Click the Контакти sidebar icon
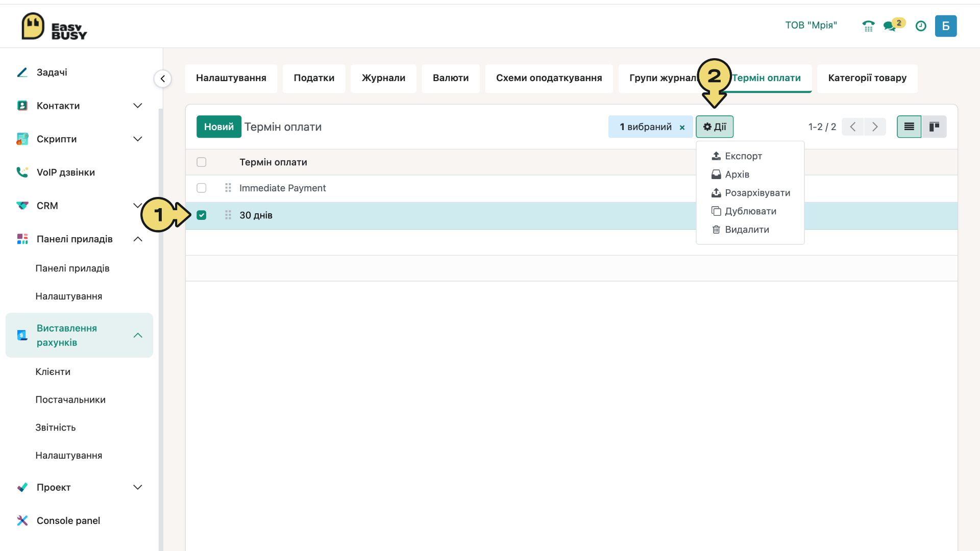This screenshot has height=551, width=980. click(x=22, y=106)
